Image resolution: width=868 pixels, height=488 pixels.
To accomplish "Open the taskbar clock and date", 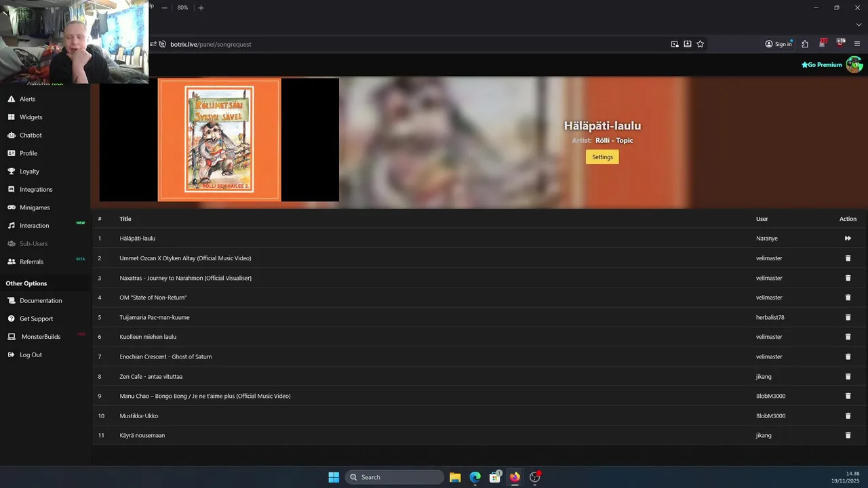I will coord(846,477).
